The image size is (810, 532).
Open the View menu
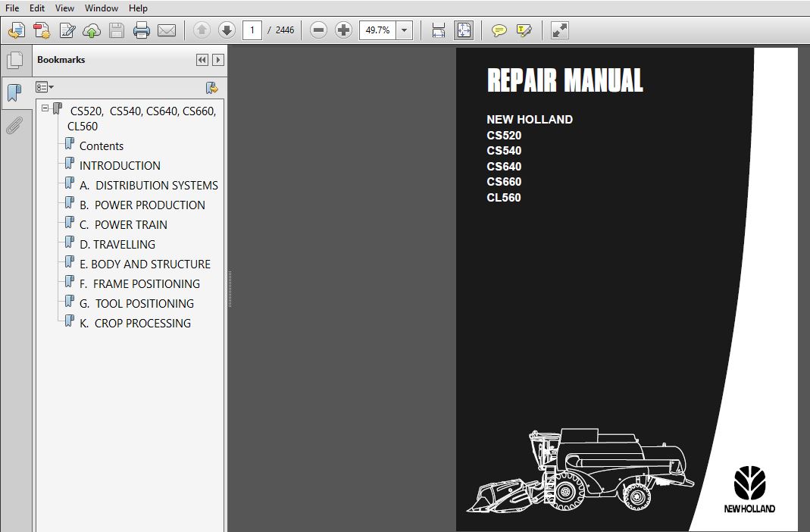pos(64,8)
